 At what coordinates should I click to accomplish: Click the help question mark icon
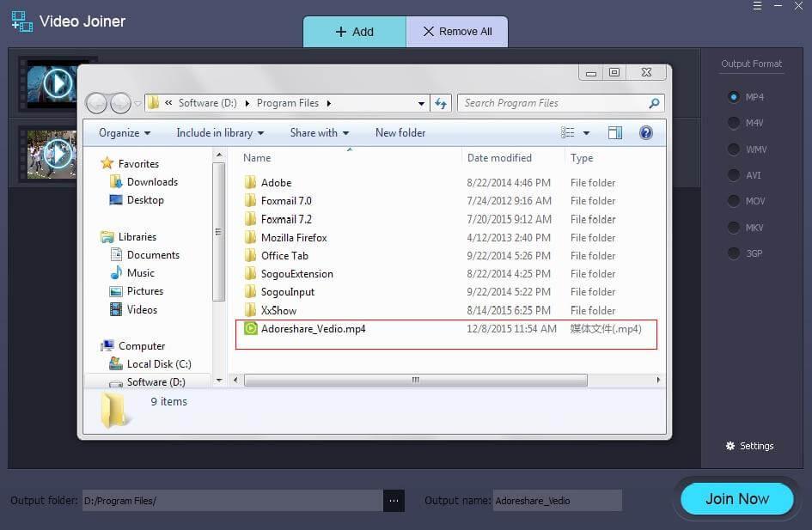coord(646,133)
